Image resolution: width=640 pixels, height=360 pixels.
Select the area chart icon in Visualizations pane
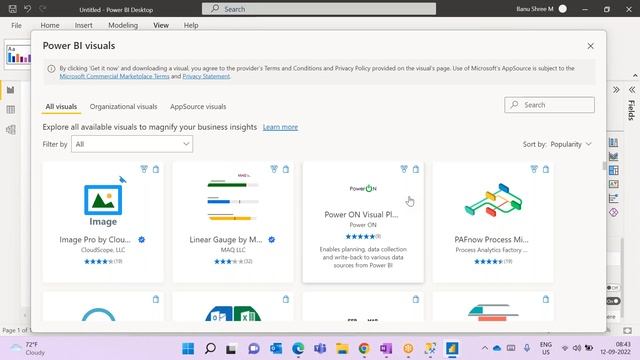click(x=613, y=156)
